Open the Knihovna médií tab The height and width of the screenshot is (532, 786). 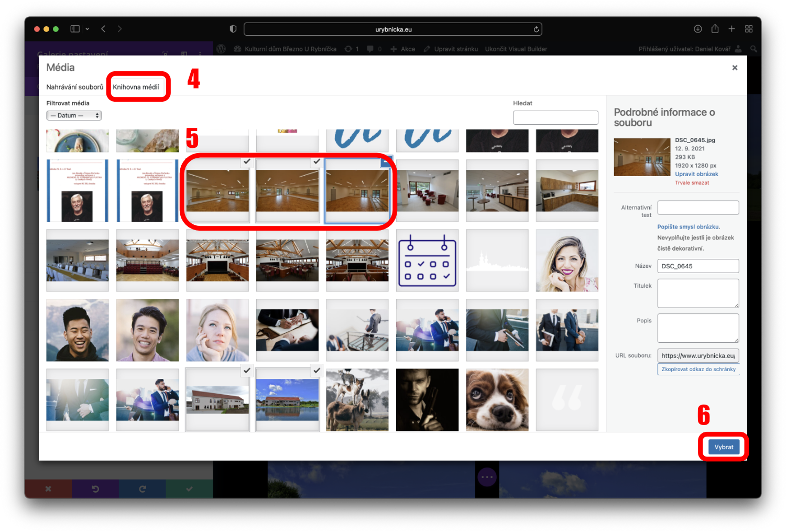136,87
